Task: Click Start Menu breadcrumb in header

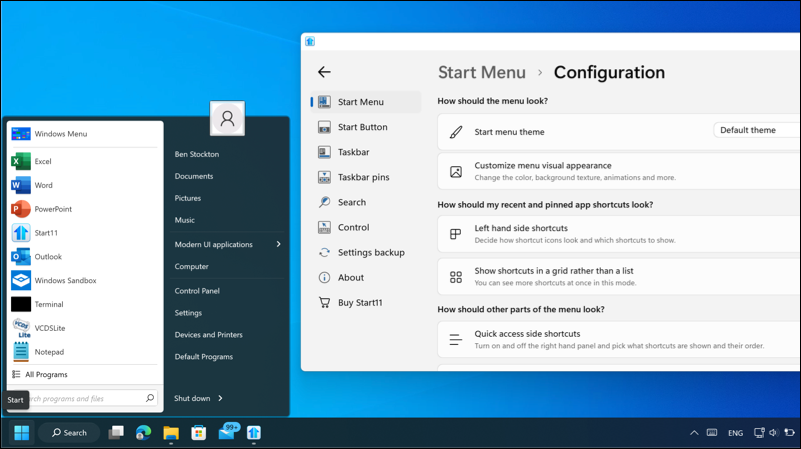Action: pos(481,72)
